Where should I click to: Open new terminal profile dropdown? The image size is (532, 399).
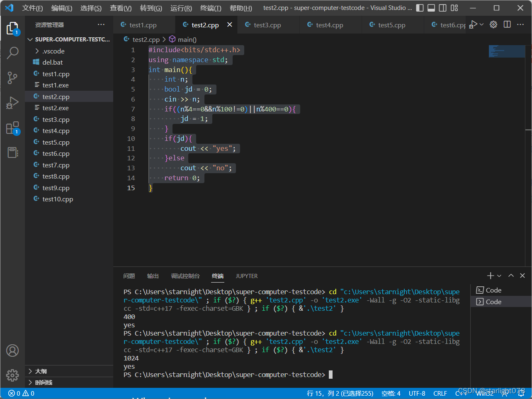(499, 276)
